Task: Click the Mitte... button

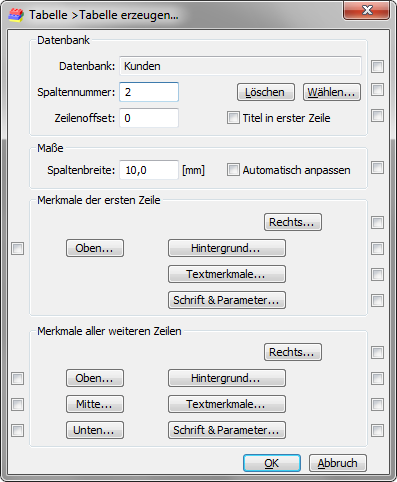Action: pyautogui.click(x=95, y=404)
